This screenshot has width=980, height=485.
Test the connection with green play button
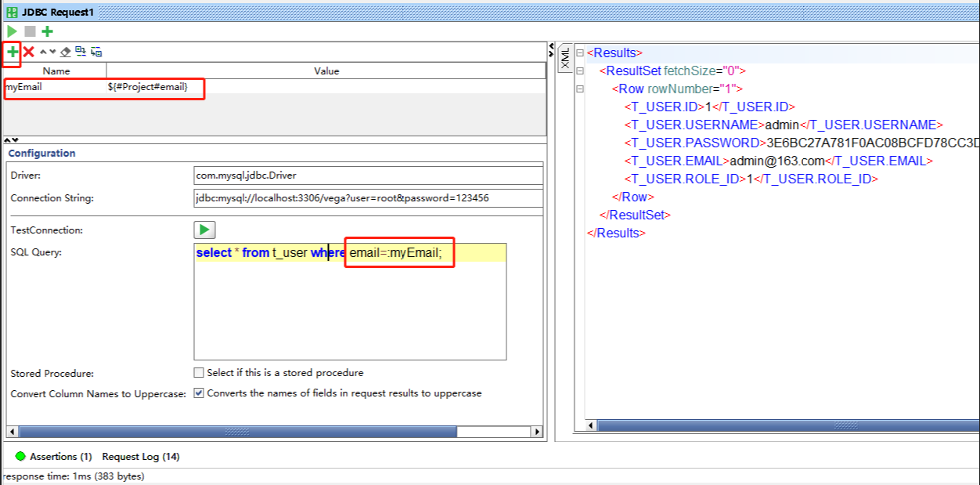coord(204,230)
